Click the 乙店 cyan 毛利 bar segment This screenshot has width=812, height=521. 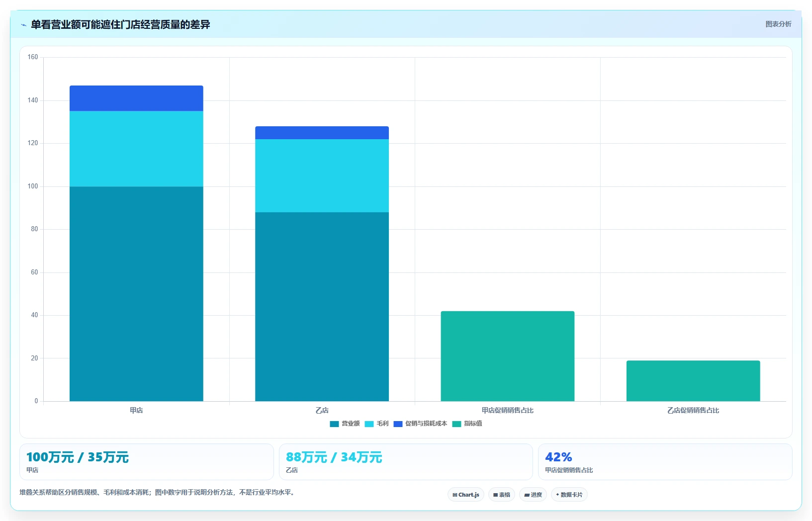[x=322, y=175]
